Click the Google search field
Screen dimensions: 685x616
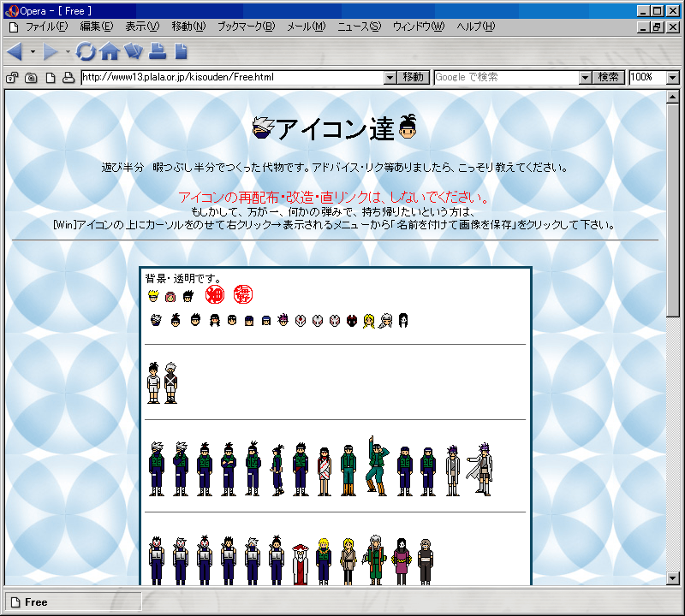coord(507,77)
